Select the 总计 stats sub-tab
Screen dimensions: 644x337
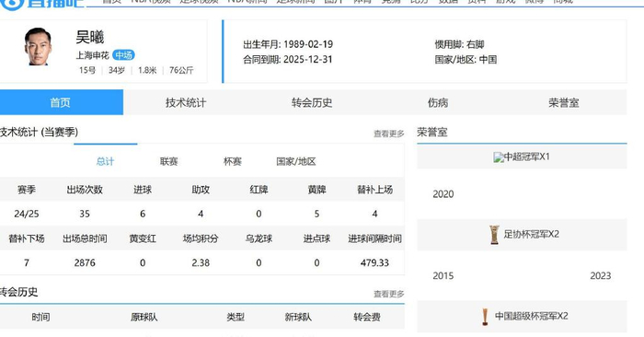point(105,161)
